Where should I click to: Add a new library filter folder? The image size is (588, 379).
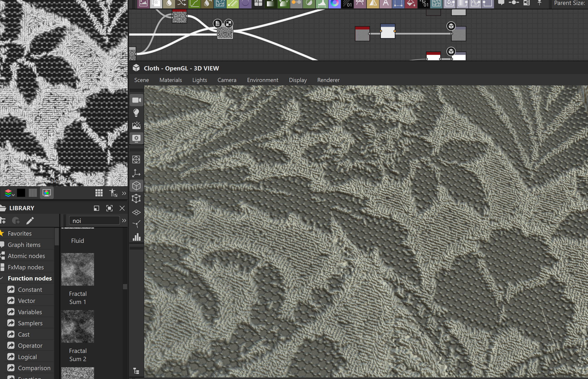pyautogui.click(x=3, y=220)
